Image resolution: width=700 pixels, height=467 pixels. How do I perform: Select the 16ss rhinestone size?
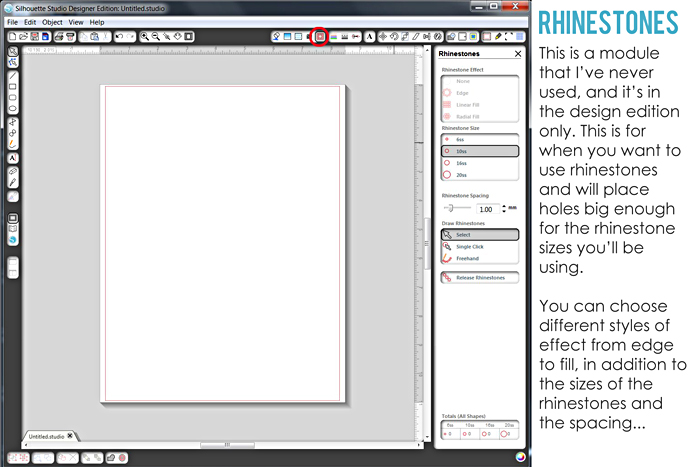tap(479, 163)
